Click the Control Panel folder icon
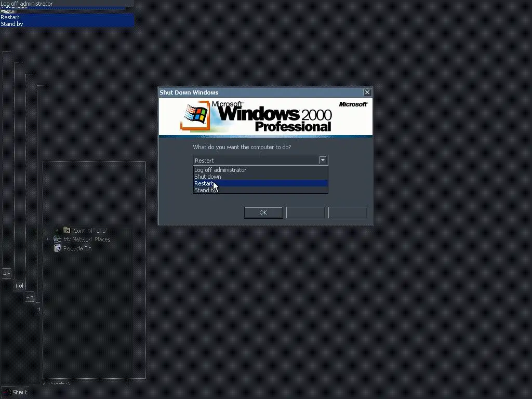 pos(66,230)
